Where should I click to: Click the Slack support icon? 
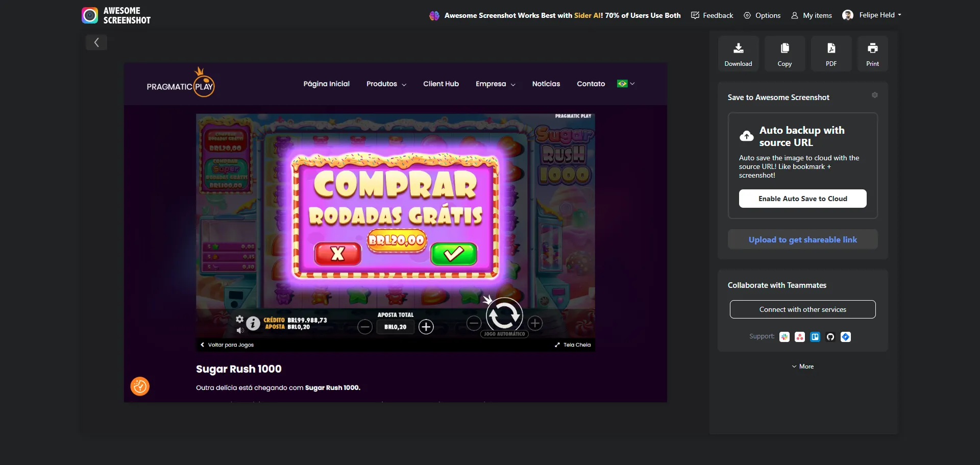(x=785, y=337)
